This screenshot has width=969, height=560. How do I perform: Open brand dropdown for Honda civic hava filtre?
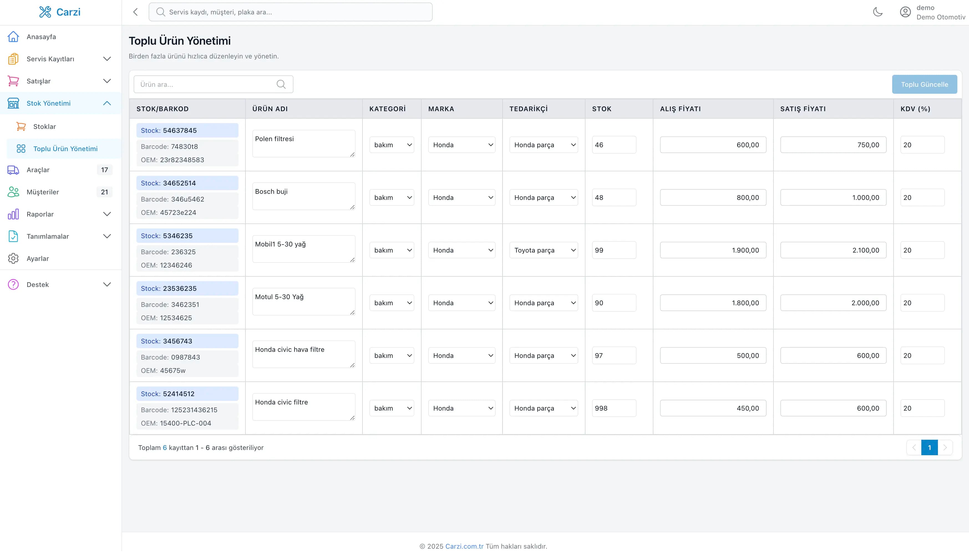(462, 355)
